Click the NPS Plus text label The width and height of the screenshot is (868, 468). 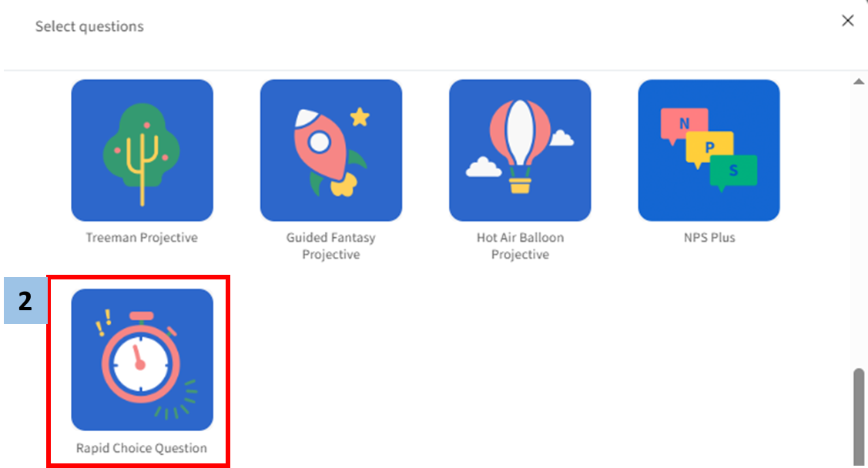[x=709, y=237]
